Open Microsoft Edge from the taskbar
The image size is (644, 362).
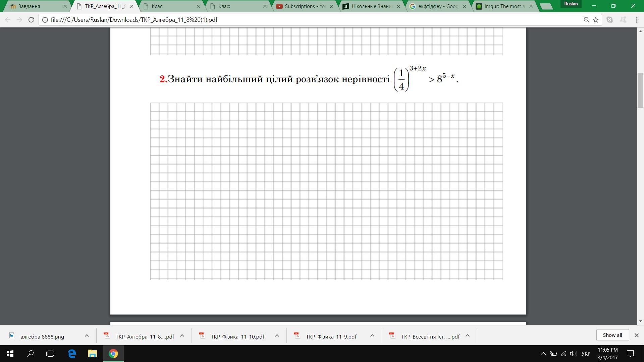(x=72, y=354)
